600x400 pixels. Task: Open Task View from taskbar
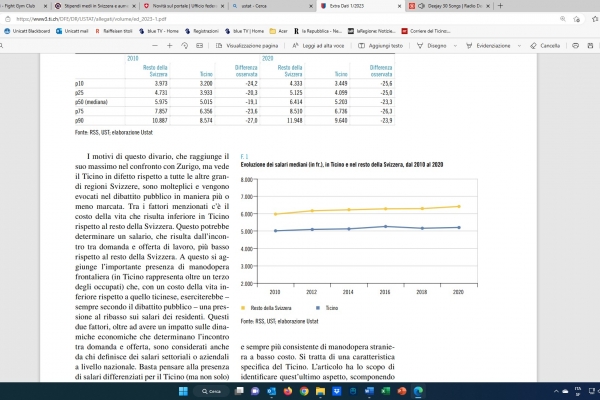[239, 391]
